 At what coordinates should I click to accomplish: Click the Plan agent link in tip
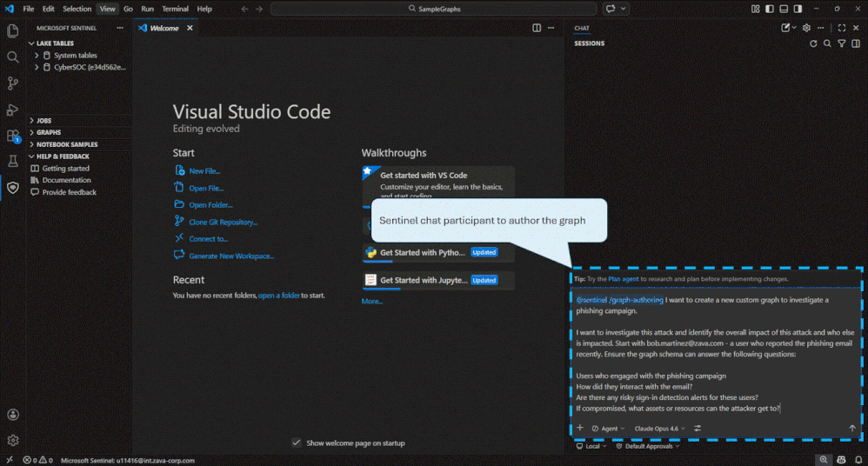point(623,279)
